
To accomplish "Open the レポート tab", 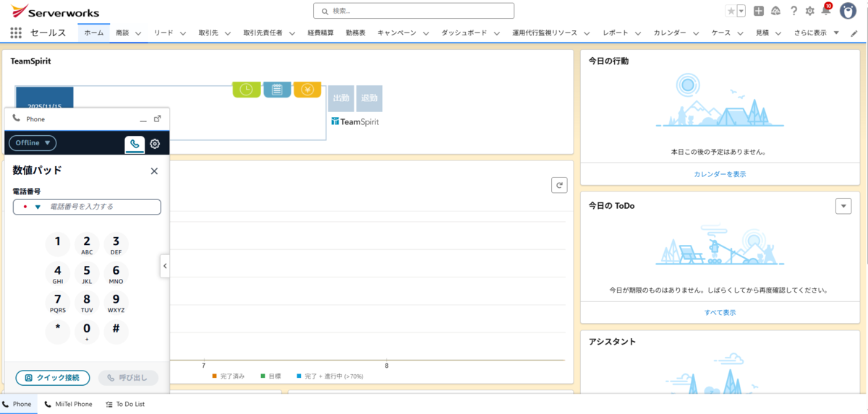I will pyautogui.click(x=616, y=33).
